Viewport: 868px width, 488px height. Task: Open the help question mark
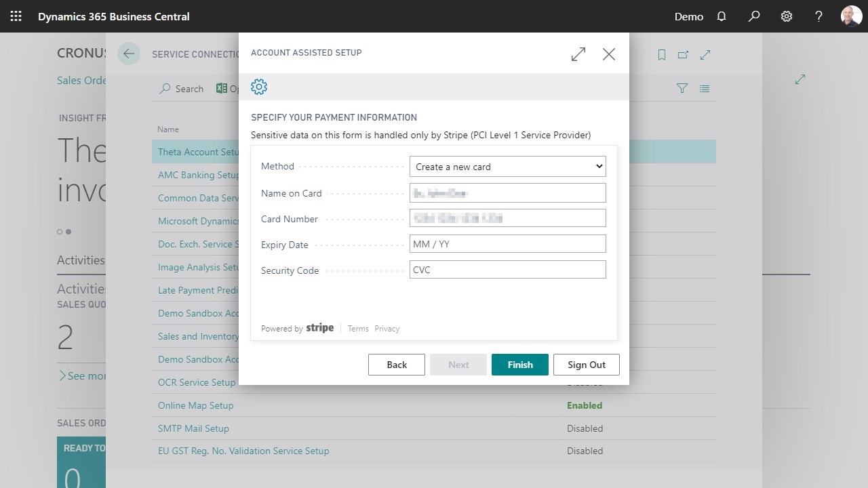coord(819,16)
